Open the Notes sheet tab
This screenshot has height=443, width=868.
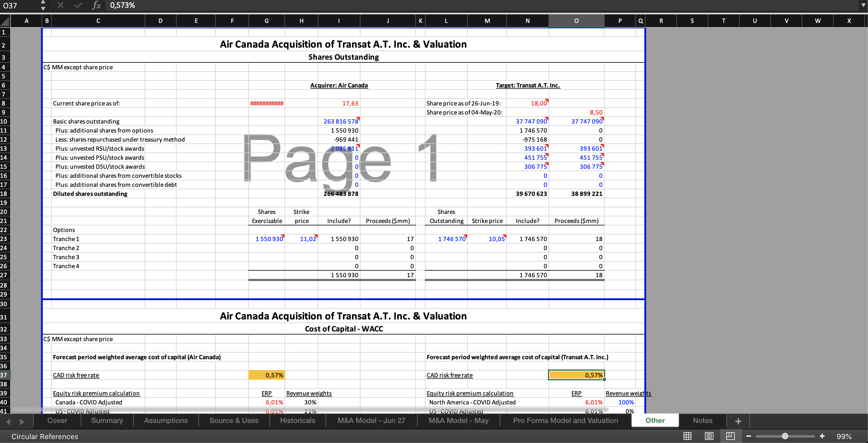(x=703, y=420)
